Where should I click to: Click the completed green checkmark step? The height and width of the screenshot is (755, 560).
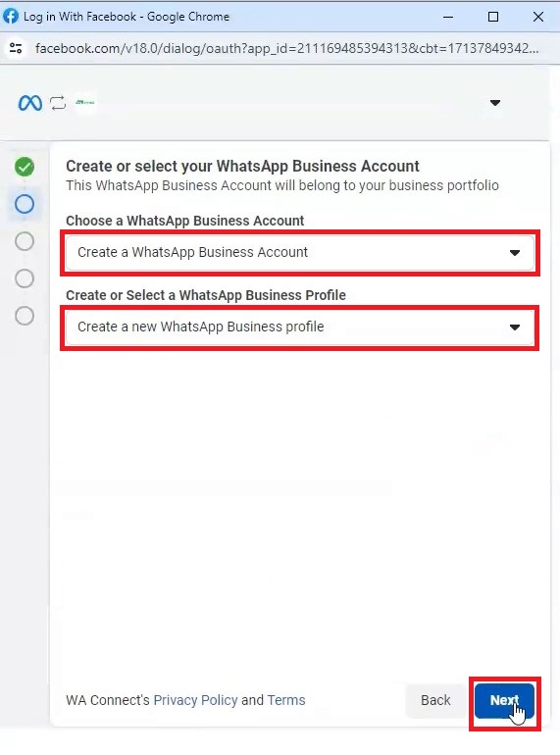click(25, 167)
